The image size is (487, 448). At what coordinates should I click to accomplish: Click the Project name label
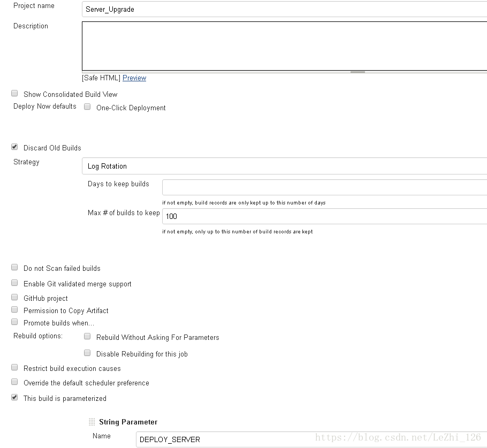pyautogui.click(x=34, y=6)
